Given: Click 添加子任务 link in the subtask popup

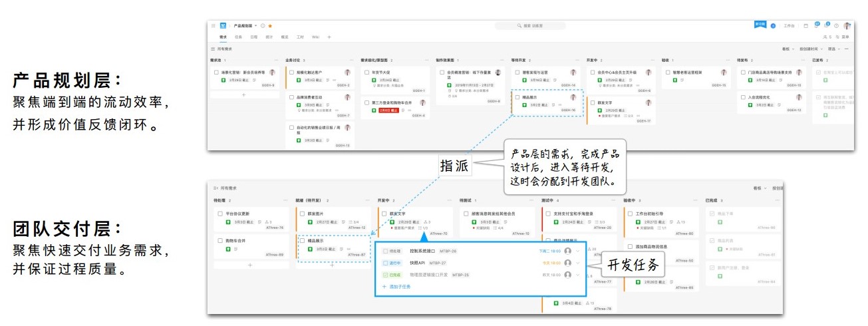Looking at the screenshot, I should pos(399,287).
